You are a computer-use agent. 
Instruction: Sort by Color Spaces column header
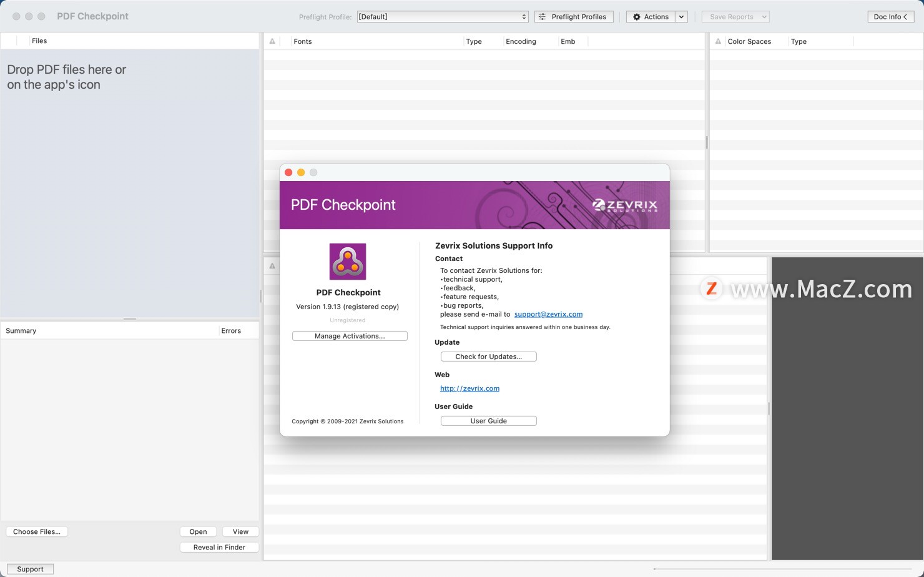pyautogui.click(x=756, y=41)
